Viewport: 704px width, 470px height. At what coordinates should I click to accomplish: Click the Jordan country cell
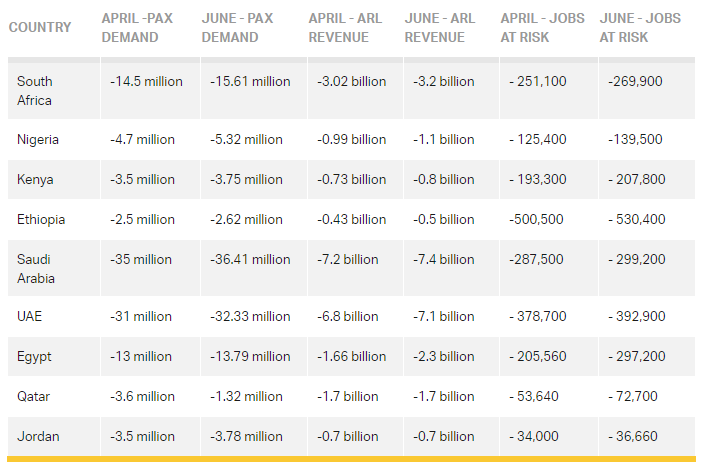click(x=37, y=436)
